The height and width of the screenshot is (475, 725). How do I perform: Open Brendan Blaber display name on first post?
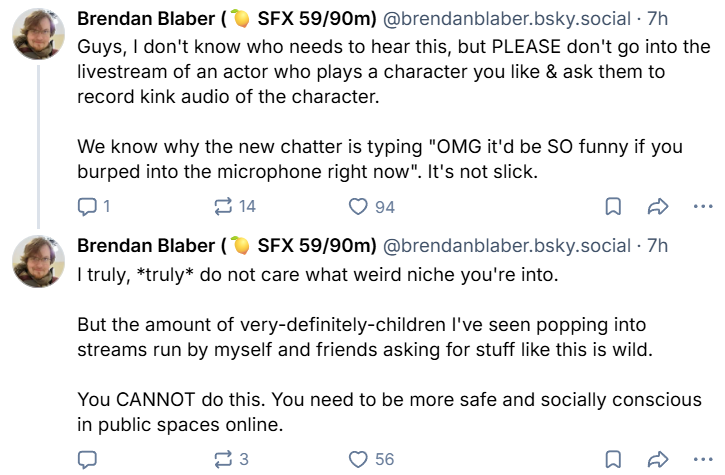227,19
